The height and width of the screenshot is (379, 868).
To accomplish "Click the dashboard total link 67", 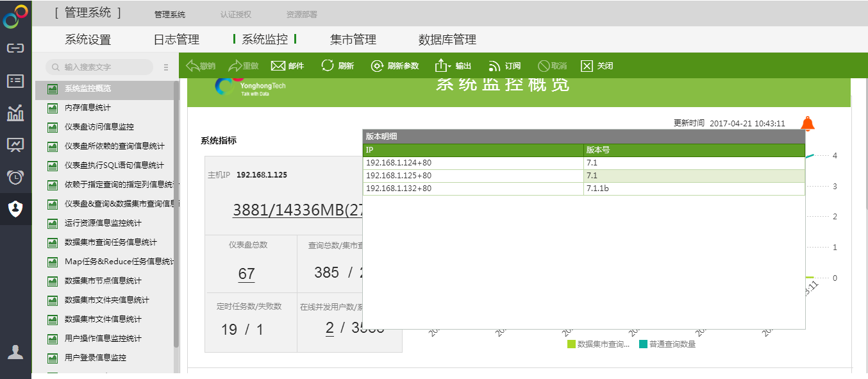I will click(246, 274).
